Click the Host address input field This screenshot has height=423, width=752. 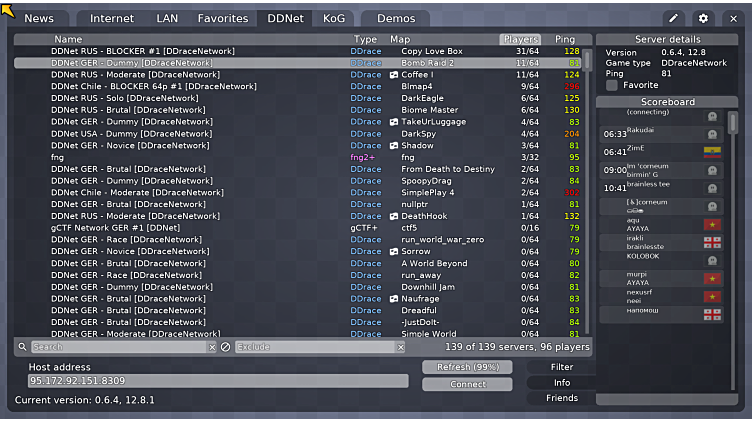[218, 381]
